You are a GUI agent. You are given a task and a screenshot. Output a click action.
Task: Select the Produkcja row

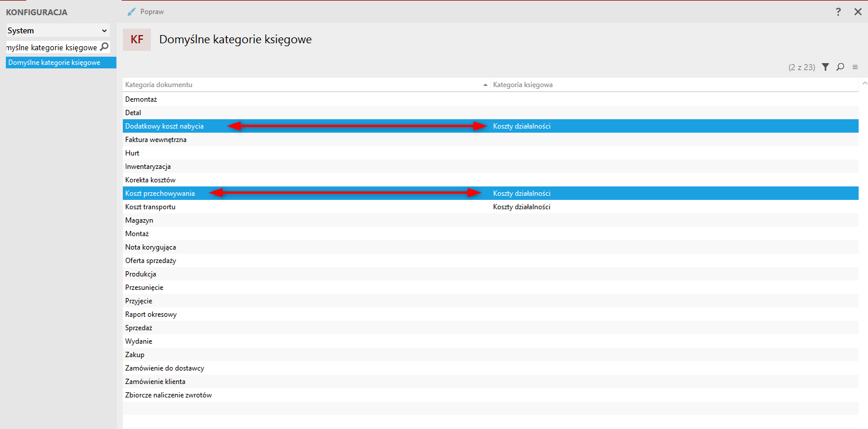point(491,274)
